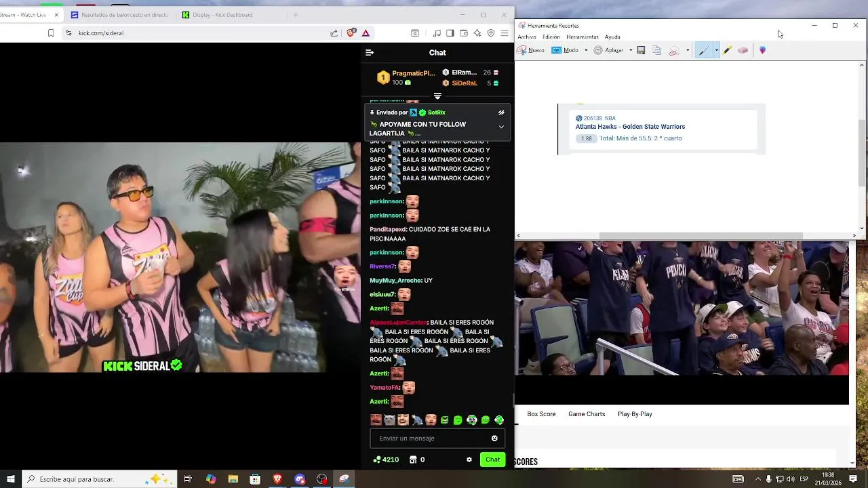Click the page search icon in the browser toolbar
Viewport: 868px width, 488px height.
[x=415, y=33]
